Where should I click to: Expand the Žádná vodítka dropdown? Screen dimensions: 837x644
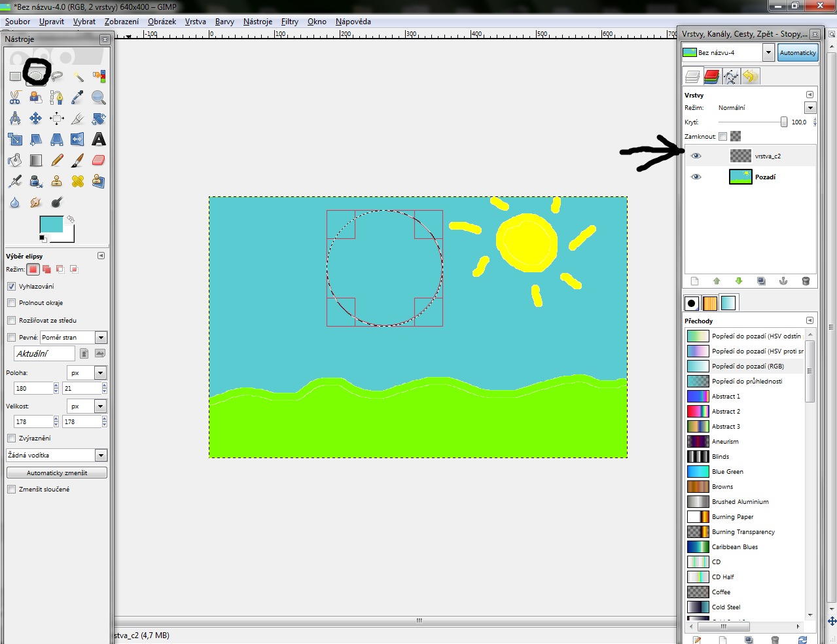coord(101,456)
